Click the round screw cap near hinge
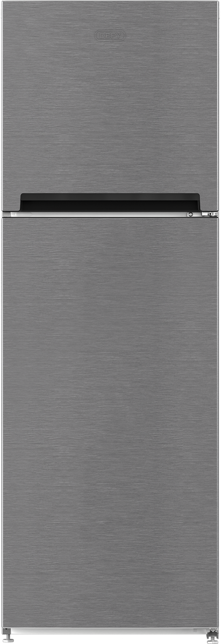Screen dimensions: 222x644 coord(190,214)
